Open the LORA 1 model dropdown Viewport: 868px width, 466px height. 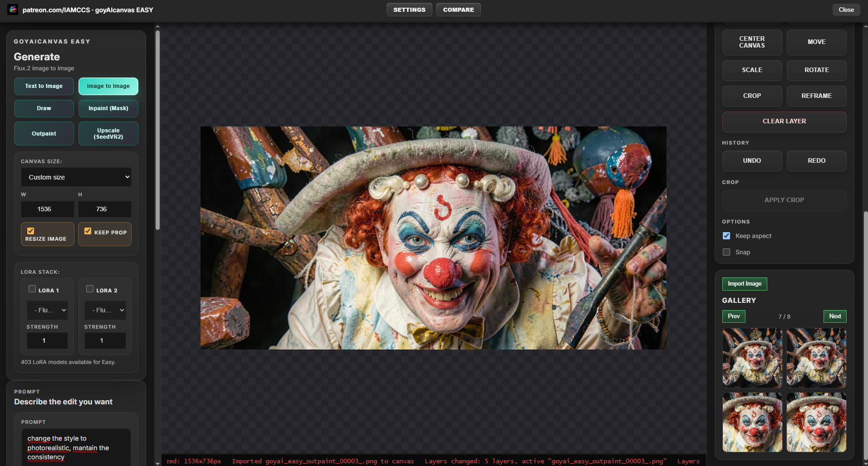click(x=47, y=310)
